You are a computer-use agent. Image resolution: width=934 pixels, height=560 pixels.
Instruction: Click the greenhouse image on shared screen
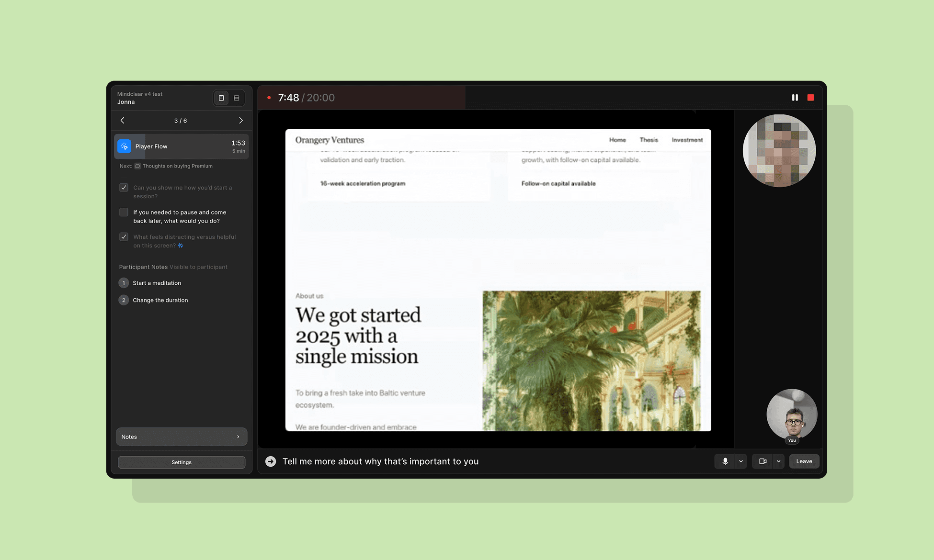[x=592, y=361]
